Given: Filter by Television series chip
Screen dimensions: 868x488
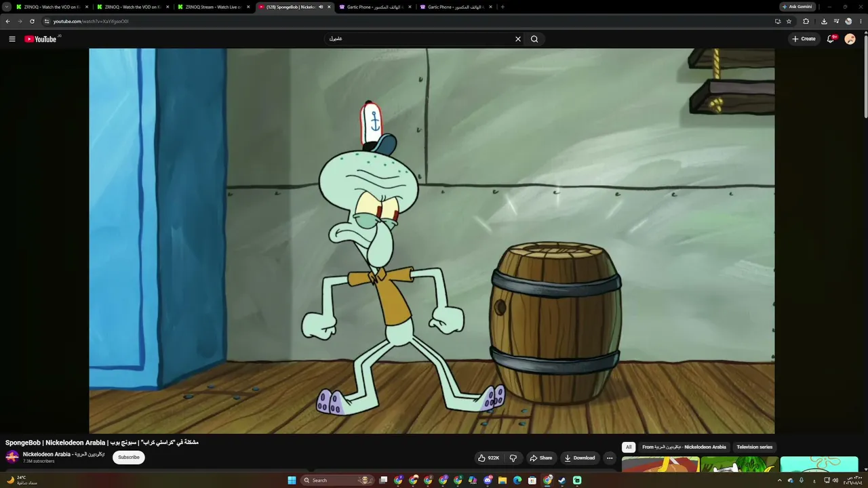Looking at the screenshot, I should [755, 447].
